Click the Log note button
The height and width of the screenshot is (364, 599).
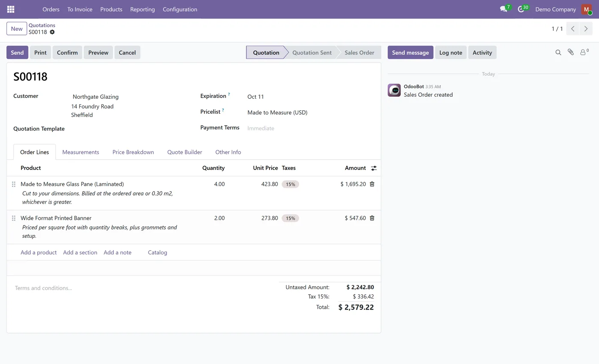click(451, 52)
